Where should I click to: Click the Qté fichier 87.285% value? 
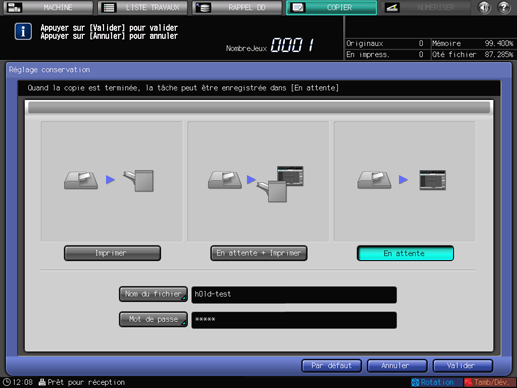499,54
